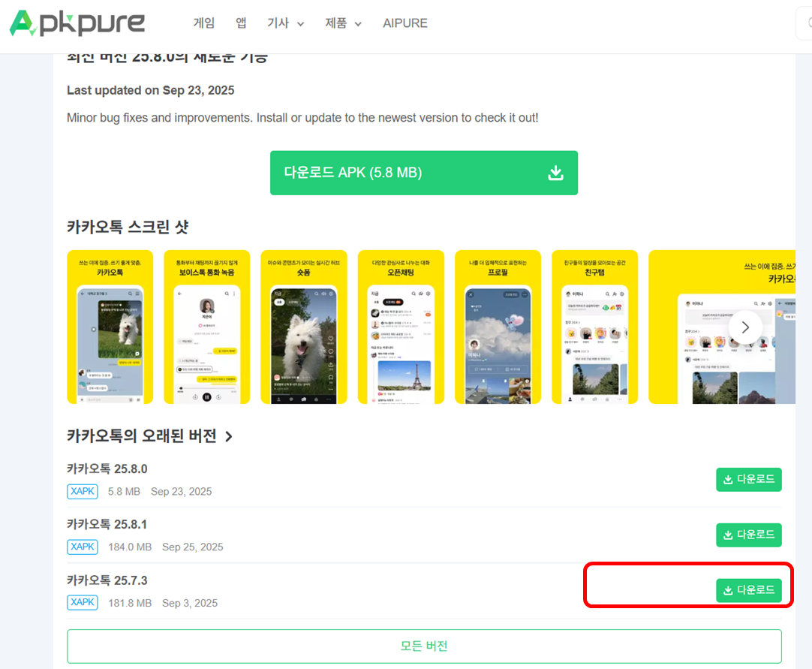Open the 프로필 screenshot thumbnail

pyautogui.click(x=498, y=327)
